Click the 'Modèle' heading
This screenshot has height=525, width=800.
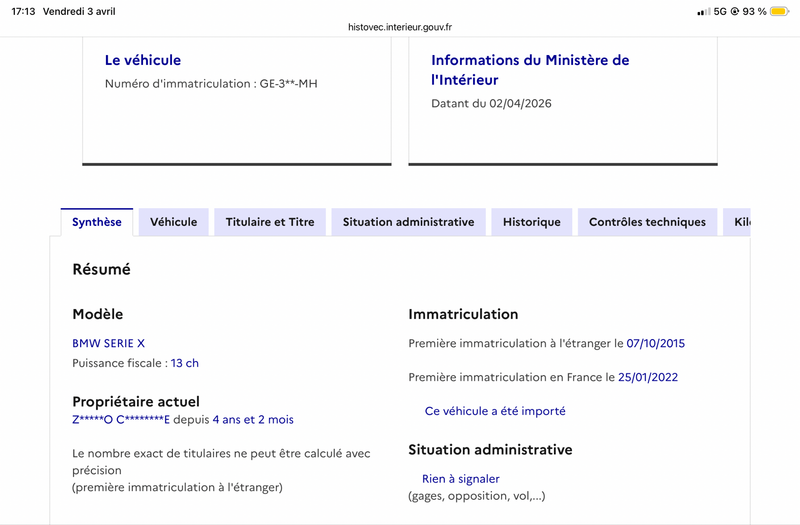(97, 314)
